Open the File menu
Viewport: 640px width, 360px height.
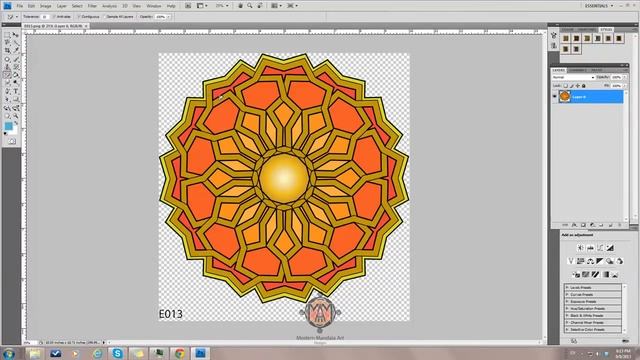20,6
